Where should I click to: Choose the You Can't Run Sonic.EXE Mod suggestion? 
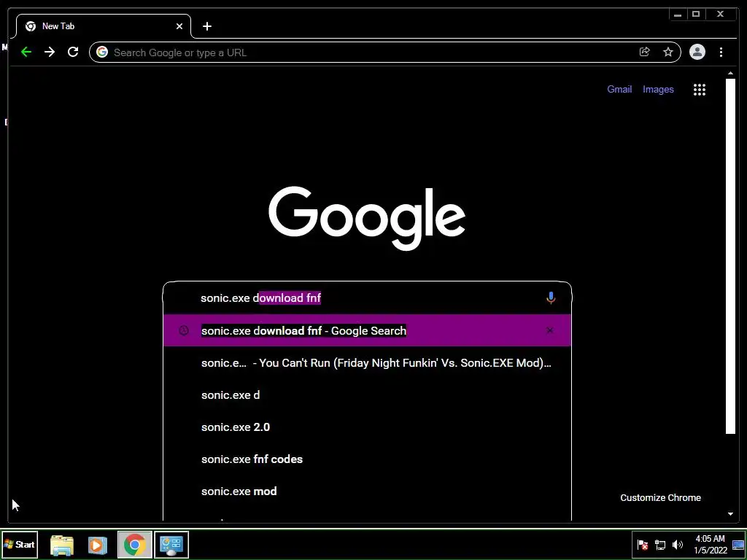[x=367, y=363]
